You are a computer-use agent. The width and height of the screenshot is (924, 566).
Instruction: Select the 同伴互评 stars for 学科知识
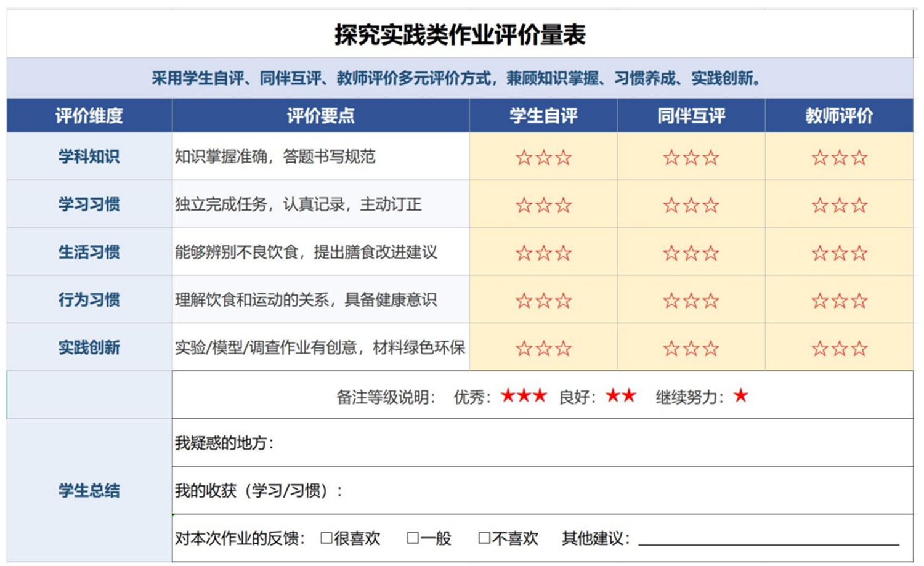click(691, 158)
